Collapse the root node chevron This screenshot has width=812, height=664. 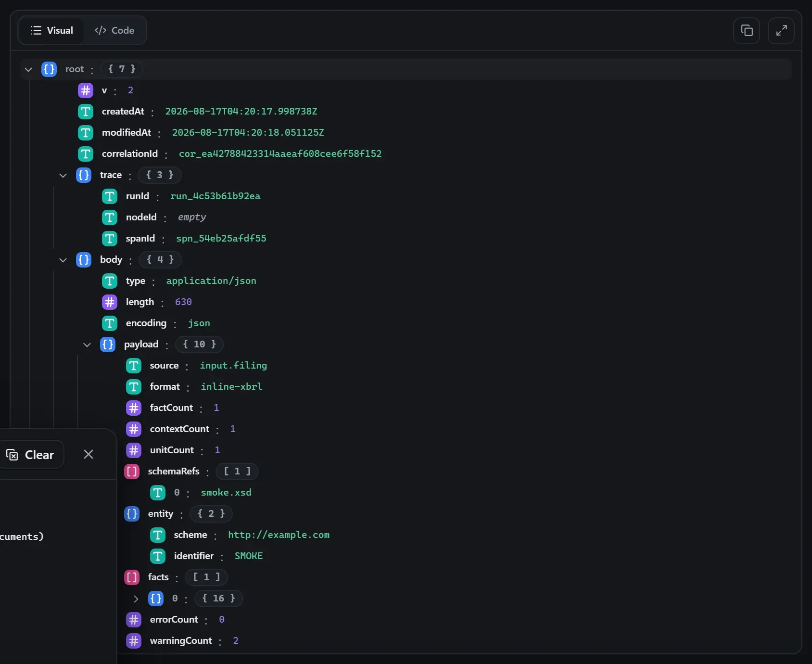28,69
